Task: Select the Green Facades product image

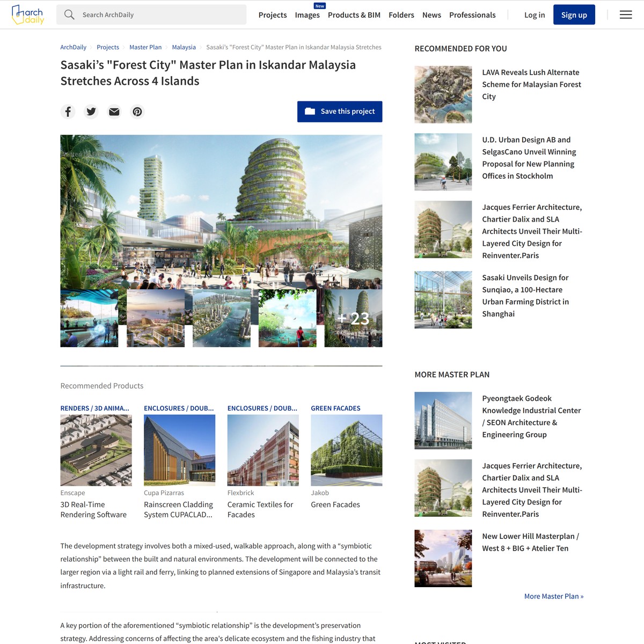Action: pos(346,450)
